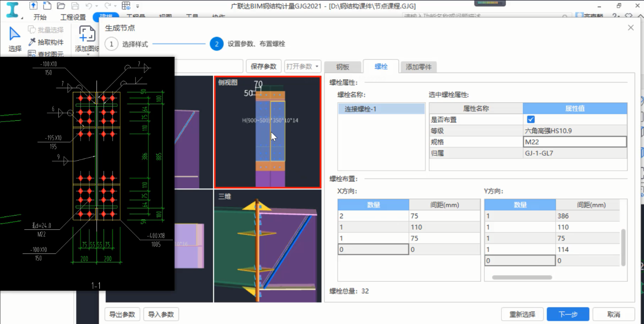Open the 开始 ribbon tab

coord(40,17)
